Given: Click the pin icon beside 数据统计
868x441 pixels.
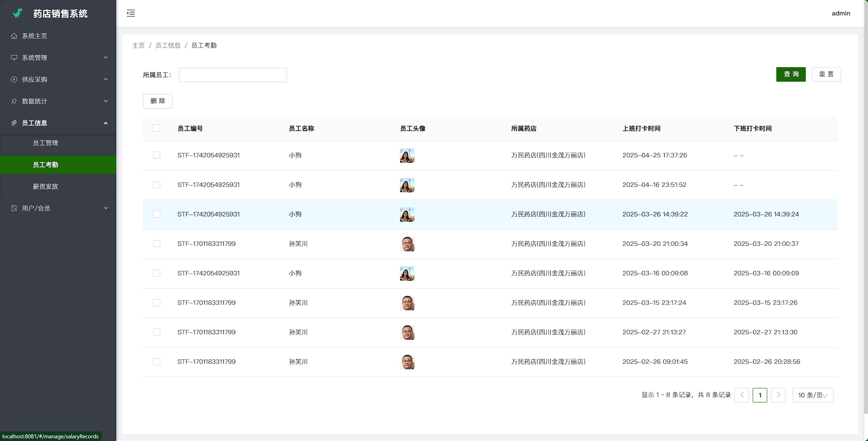Looking at the screenshot, I should coord(14,101).
